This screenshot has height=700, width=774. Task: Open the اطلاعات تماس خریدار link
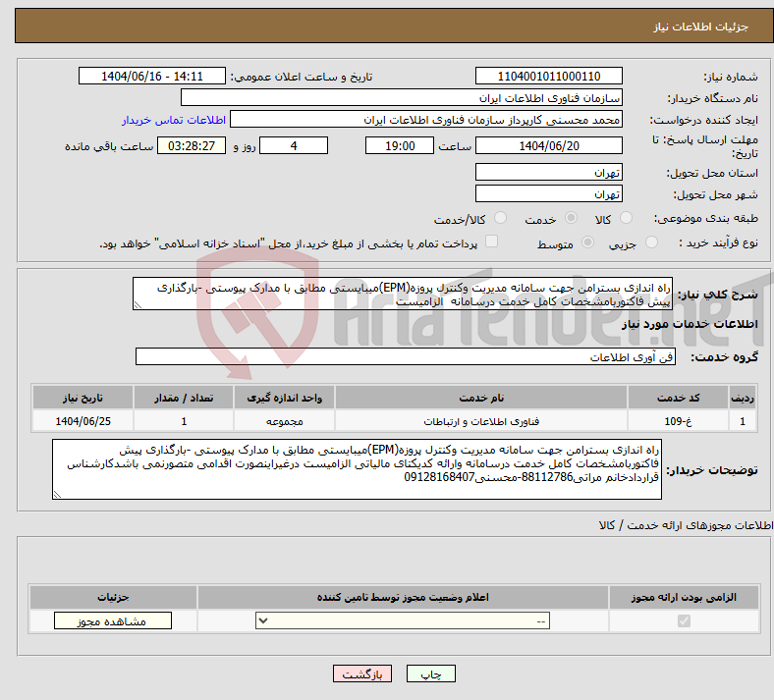(174, 120)
